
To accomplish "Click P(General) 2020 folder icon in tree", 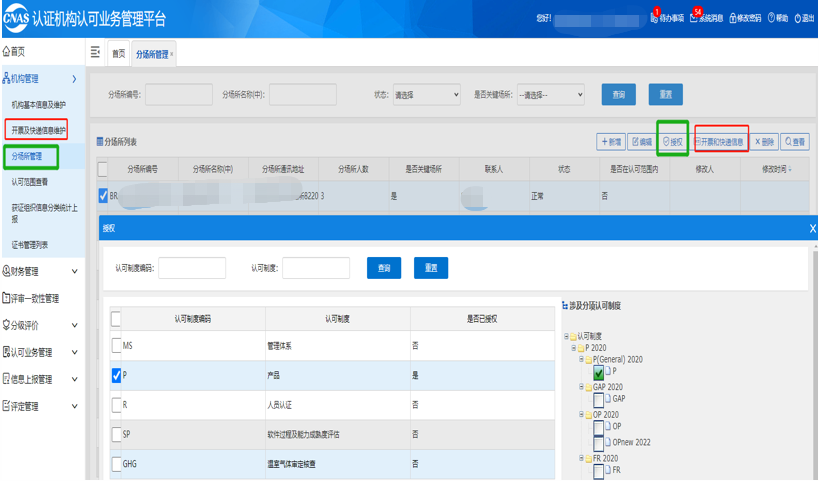I will point(589,360).
